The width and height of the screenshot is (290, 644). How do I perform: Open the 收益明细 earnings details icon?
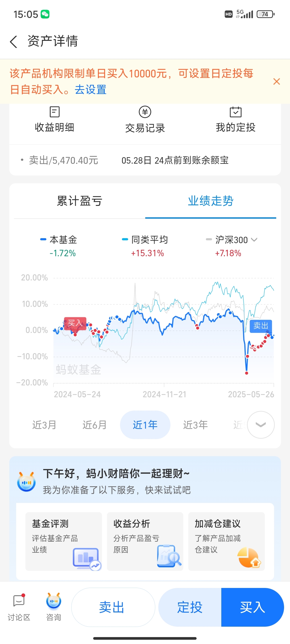tap(54, 112)
